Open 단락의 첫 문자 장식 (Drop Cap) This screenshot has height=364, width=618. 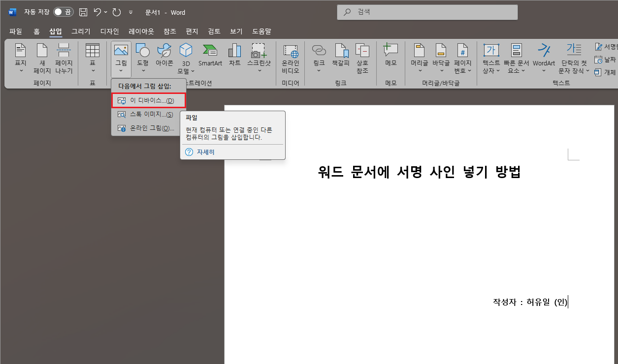point(574,59)
